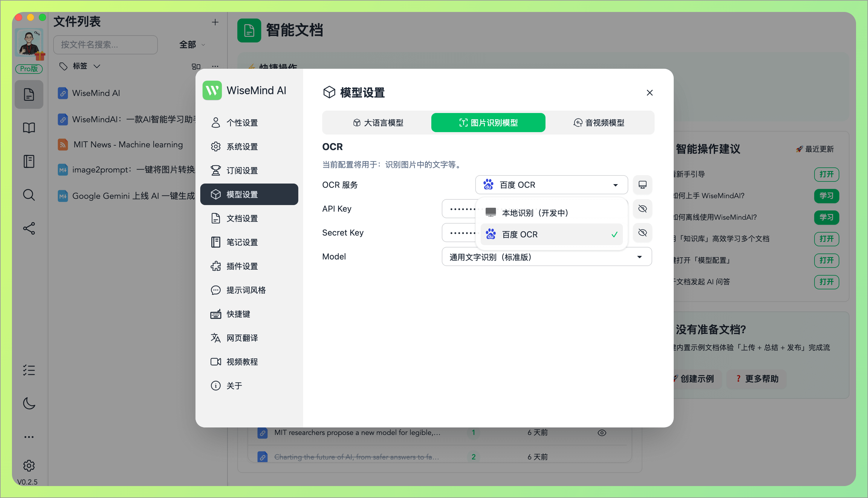868x498 pixels.
Task: Hide the API Key value with eye toggle
Action: coord(642,209)
